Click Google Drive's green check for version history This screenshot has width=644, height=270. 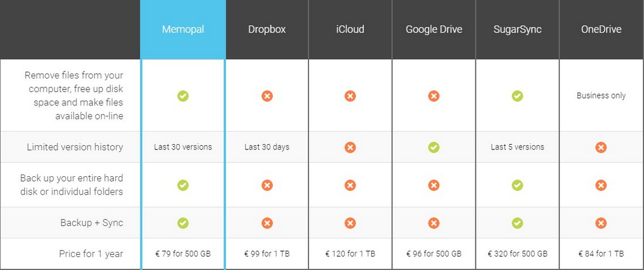(434, 147)
